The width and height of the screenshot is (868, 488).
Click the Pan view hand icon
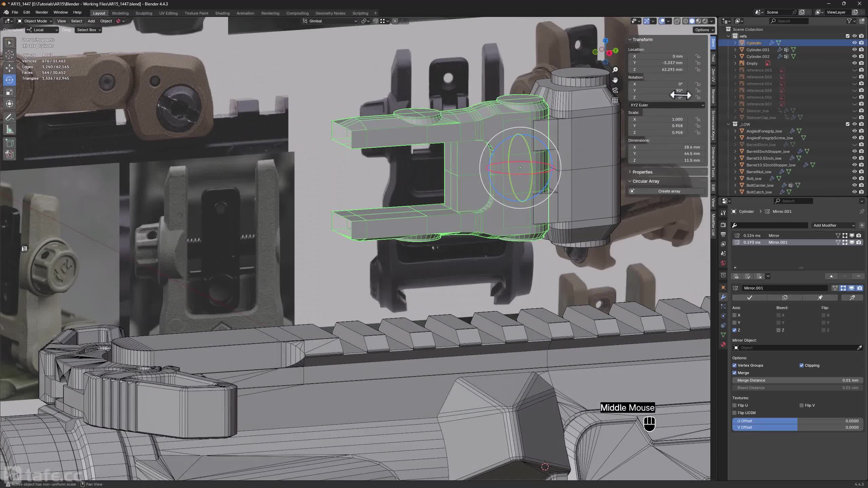(615, 80)
